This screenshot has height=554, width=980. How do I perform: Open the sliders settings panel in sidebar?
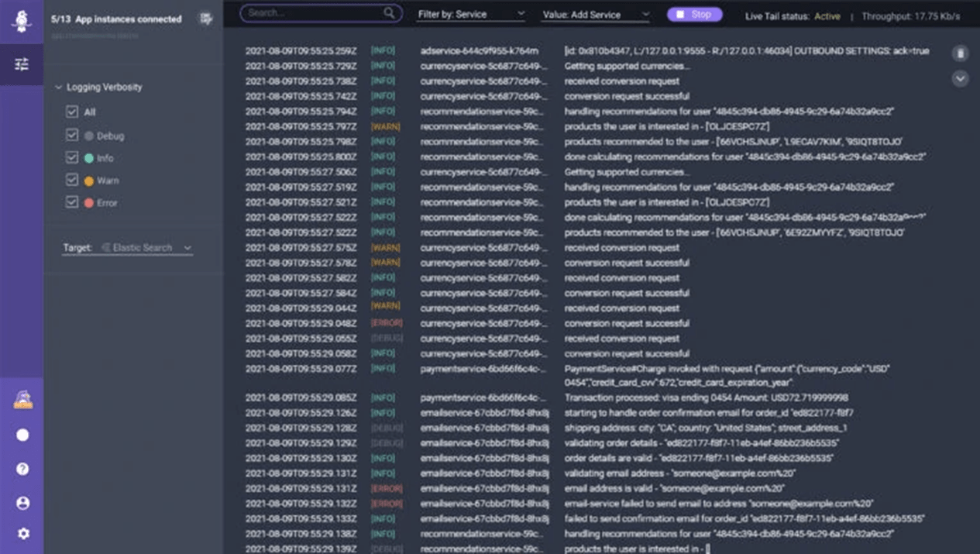tap(22, 64)
